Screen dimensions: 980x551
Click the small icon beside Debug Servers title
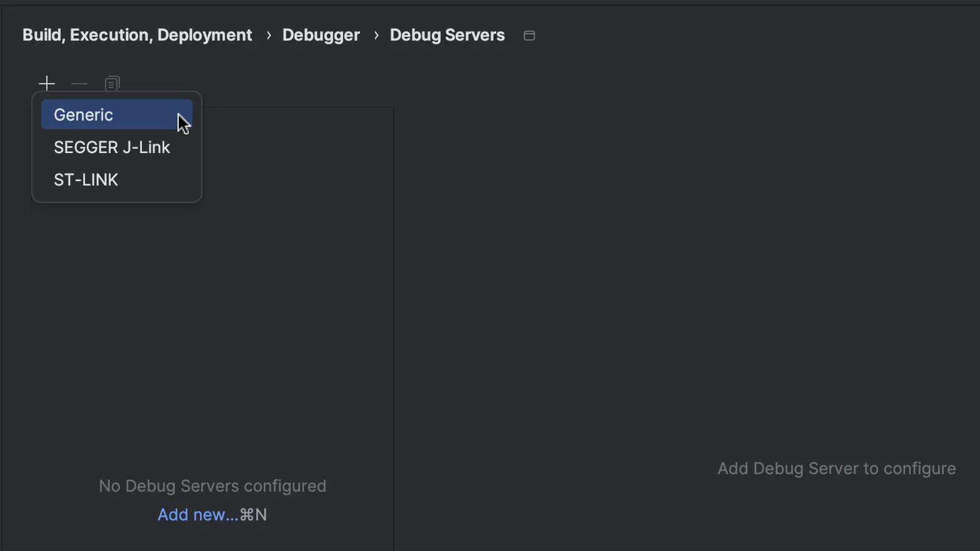click(x=529, y=36)
